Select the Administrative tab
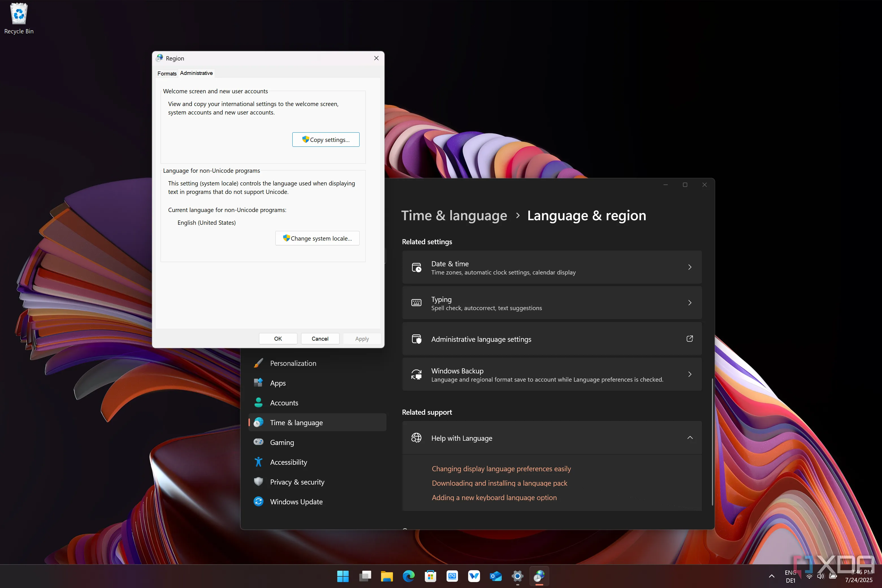The image size is (882, 588). coord(196,73)
